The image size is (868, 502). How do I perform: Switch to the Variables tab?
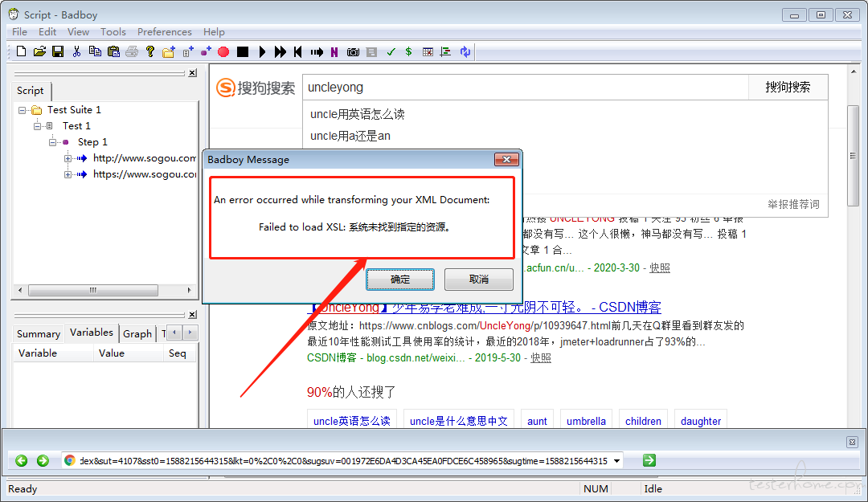coord(92,332)
